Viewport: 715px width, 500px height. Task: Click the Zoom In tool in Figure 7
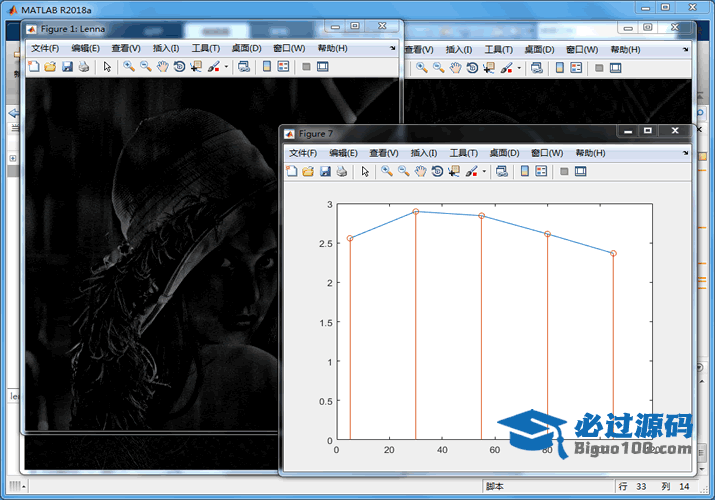387,172
